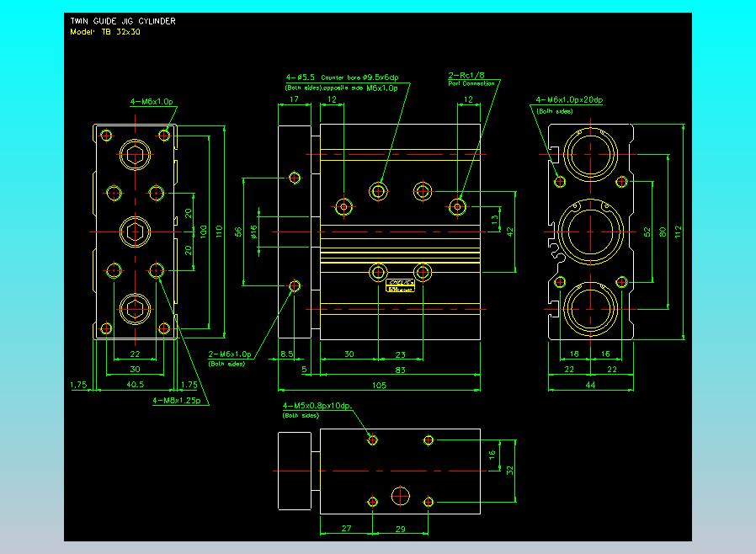Click the '2-Rc1/8' port connection annotation
This screenshot has height=554, width=756.
point(466,75)
